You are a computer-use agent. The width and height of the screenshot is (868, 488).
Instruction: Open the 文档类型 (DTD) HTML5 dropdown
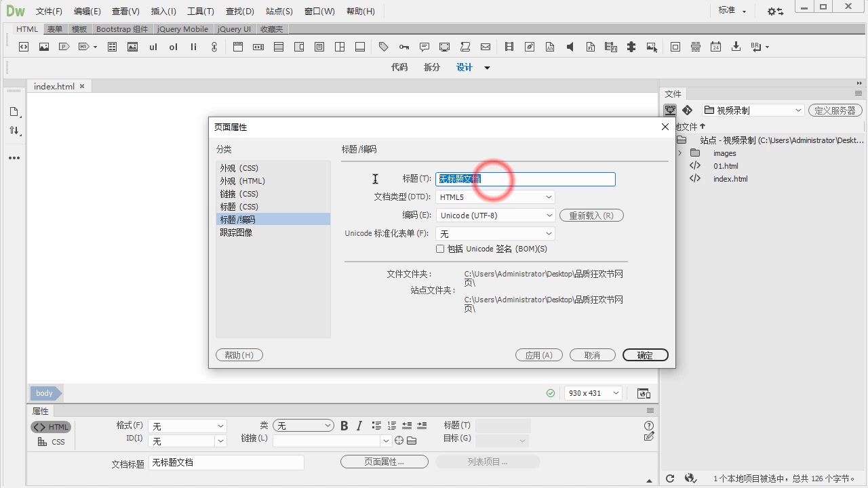point(495,197)
